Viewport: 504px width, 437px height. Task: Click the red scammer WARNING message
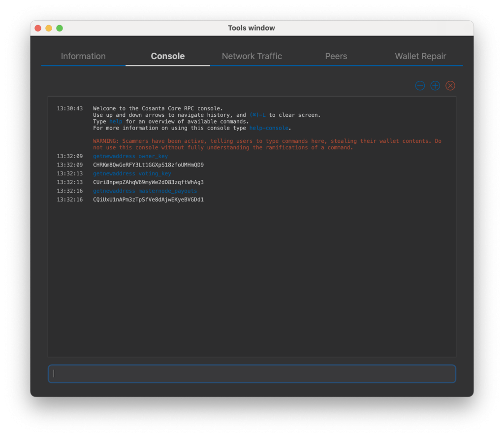[267, 144]
